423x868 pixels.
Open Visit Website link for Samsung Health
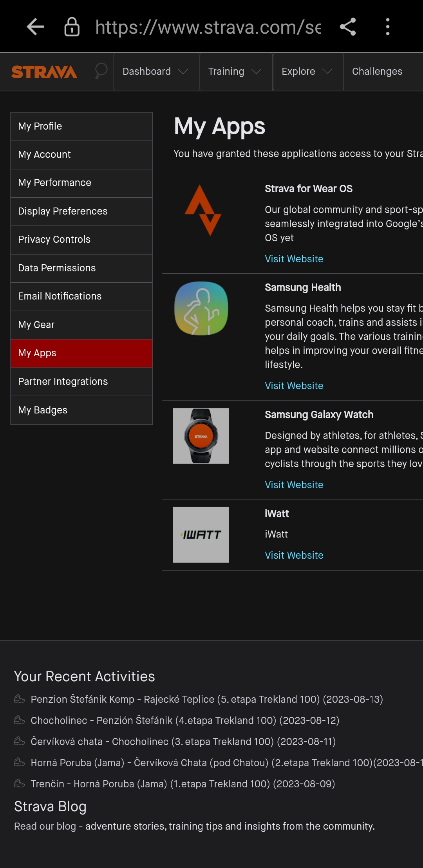tap(294, 386)
